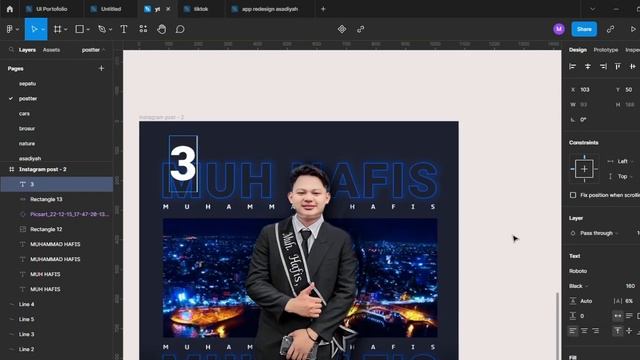Open the Figma main menu icon

pos(10,29)
